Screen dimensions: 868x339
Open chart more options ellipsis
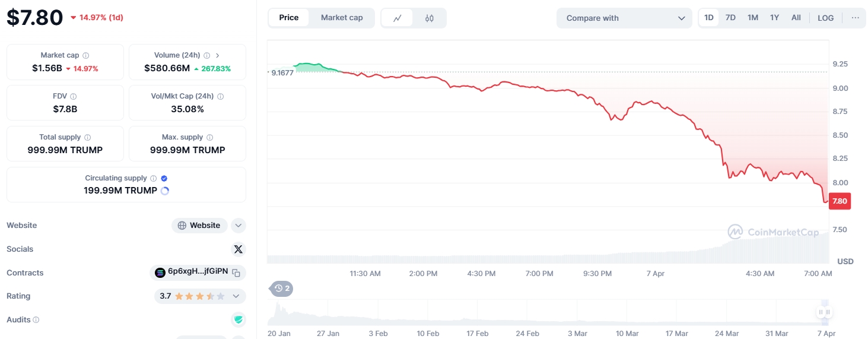click(x=855, y=18)
